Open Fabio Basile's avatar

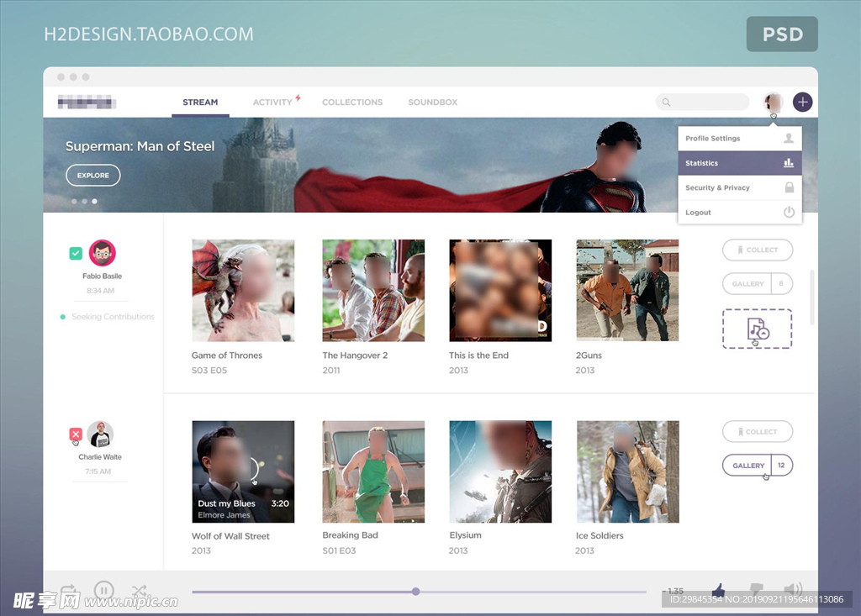102,253
